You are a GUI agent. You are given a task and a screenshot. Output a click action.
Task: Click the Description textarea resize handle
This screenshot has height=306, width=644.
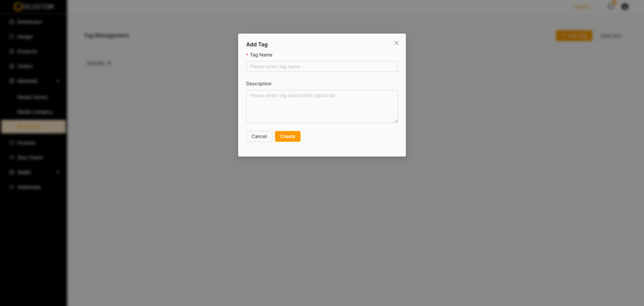pos(396,121)
